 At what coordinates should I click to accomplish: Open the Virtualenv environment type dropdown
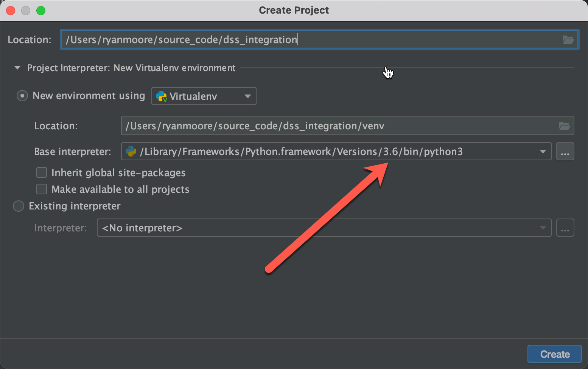point(204,96)
